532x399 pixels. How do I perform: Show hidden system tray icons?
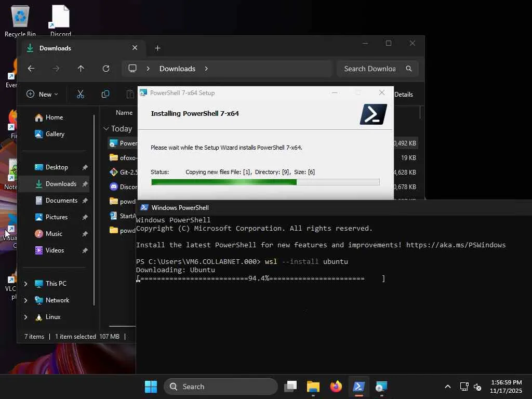tap(448, 387)
